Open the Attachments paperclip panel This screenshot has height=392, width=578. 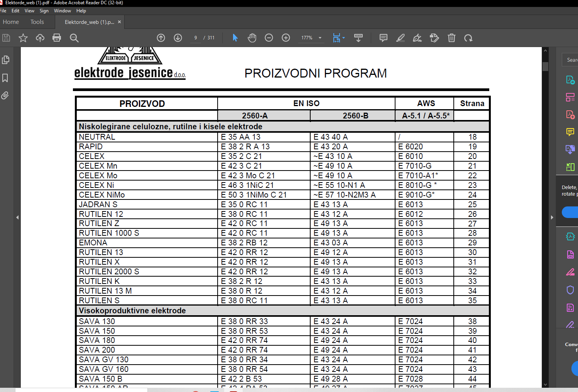[x=5, y=95]
